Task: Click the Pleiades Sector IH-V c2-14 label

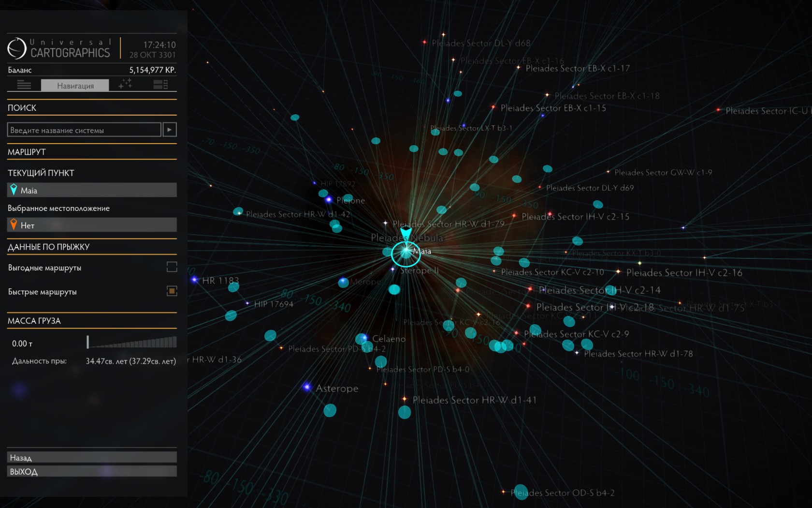Action: click(599, 290)
